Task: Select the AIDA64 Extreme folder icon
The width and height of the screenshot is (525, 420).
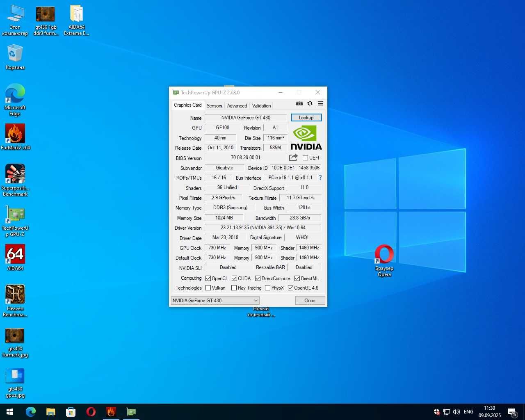Action: [x=76, y=21]
